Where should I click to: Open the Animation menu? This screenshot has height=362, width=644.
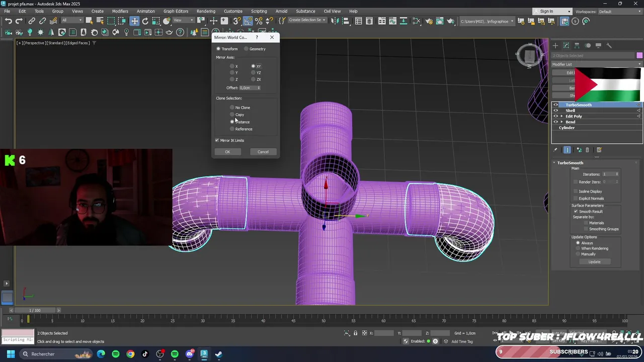tap(146, 11)
